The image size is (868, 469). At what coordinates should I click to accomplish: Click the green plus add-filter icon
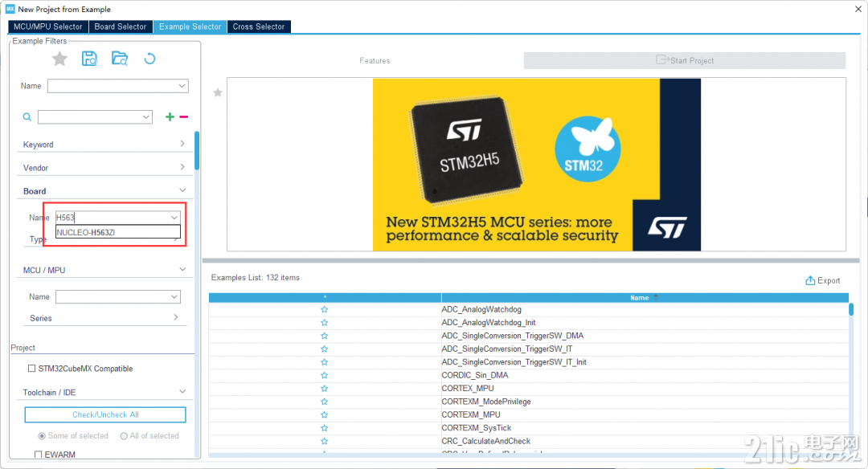(170, 116)
